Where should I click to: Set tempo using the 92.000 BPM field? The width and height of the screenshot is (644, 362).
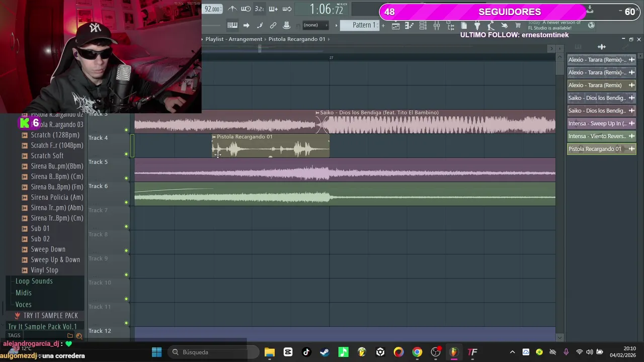click(212, 9)
